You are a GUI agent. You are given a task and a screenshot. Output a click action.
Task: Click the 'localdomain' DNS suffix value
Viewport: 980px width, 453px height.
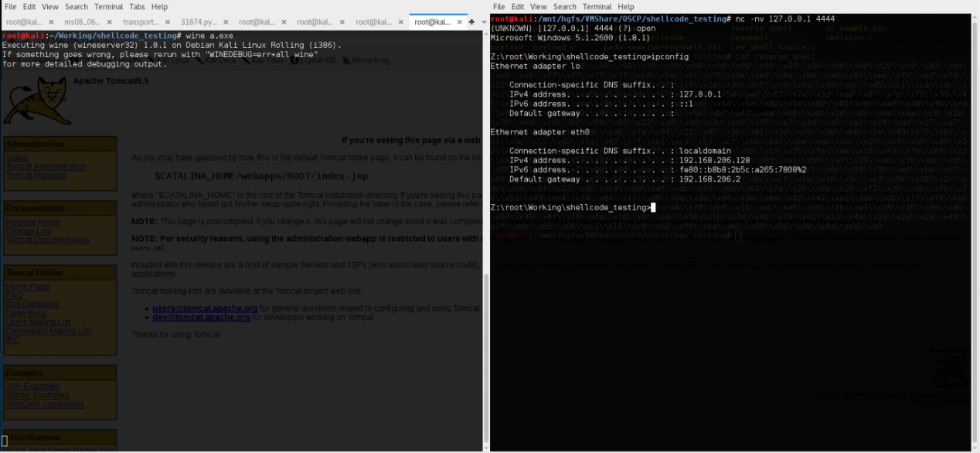705,151
